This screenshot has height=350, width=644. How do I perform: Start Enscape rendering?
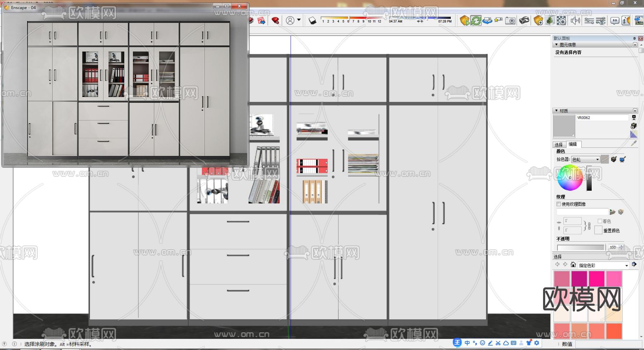pos(464,21)
